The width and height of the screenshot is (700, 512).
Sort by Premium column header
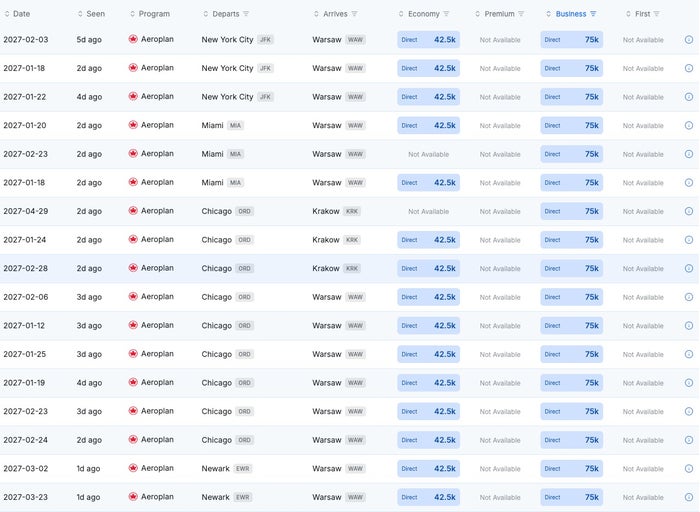point(495,14)
